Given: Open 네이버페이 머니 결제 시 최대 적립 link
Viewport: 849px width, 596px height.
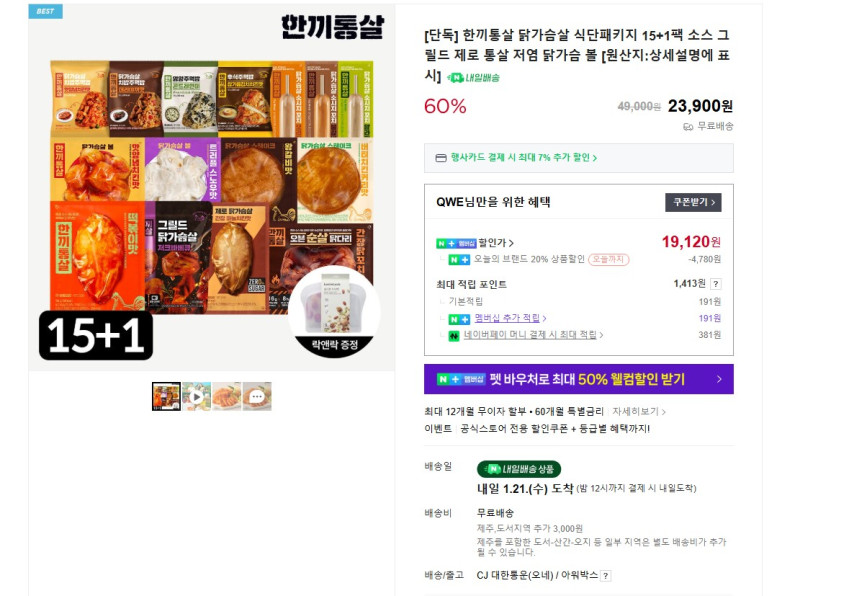Looking at the screenshot, I should pyautogui.click(x=533, y=335).
